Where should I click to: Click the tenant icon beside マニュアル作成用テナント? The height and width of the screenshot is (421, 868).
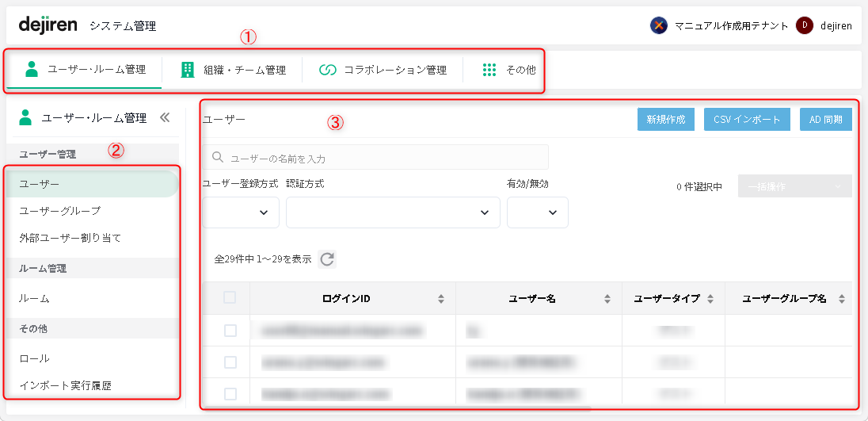pyautogui.click(x=658, y=25)
